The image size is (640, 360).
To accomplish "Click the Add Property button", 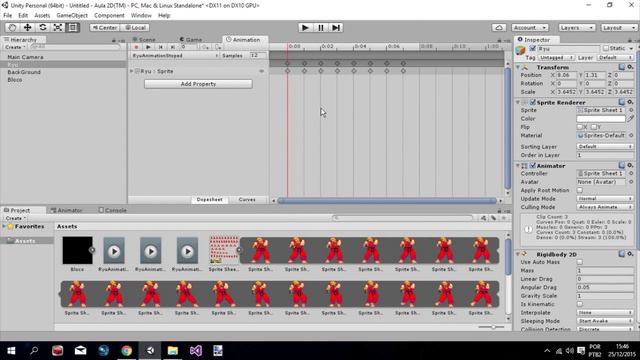I will click(198, 84).
